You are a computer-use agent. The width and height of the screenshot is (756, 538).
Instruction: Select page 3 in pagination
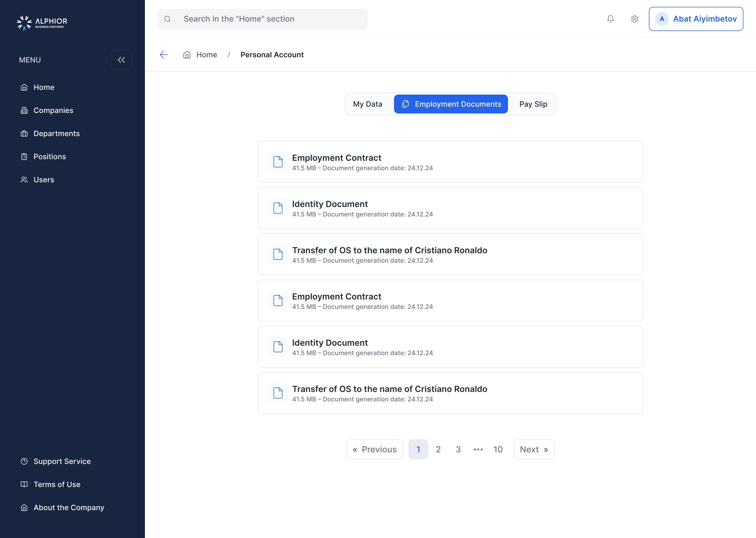[x=458, y=449]
